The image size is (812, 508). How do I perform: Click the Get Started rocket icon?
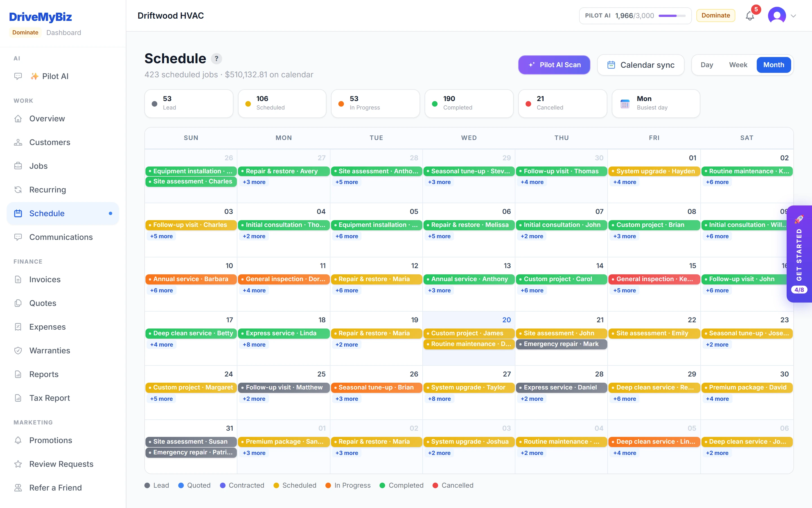tap(799, 219)
